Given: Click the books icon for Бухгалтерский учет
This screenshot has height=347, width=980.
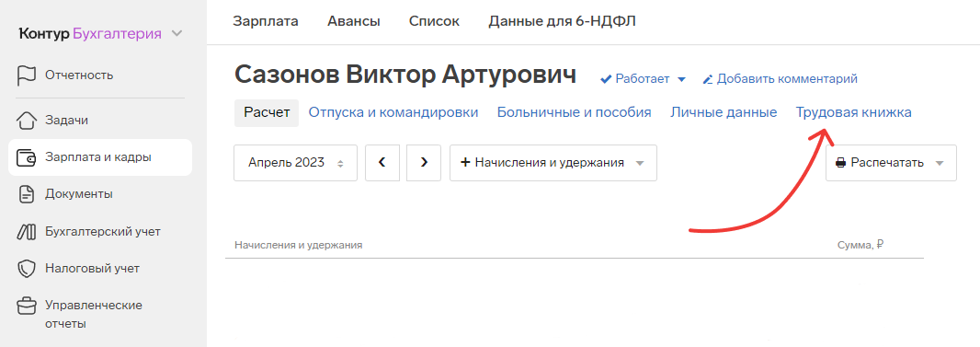Looking at the screenshot, I should 27,232.
